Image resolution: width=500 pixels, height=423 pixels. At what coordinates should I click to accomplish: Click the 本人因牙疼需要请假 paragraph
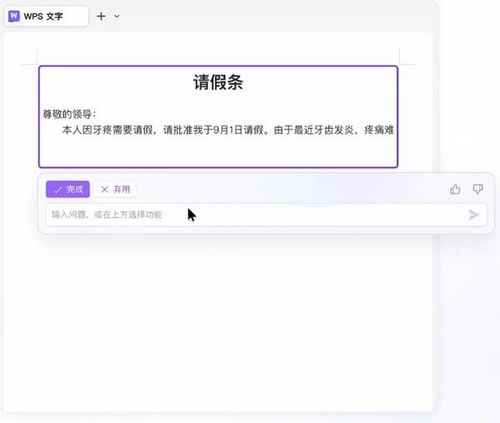(x=228, y=130)
